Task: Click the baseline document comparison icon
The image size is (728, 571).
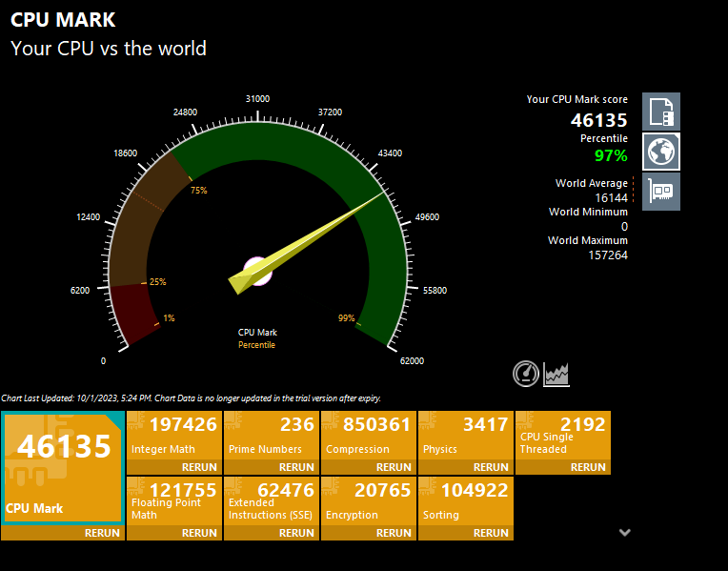Action: [x=661, y=112]
